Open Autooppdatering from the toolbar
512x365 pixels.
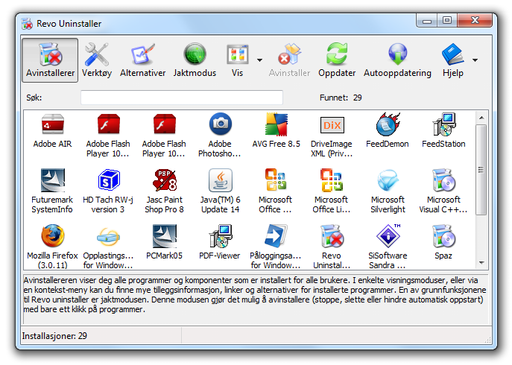[x=397, y=60]
